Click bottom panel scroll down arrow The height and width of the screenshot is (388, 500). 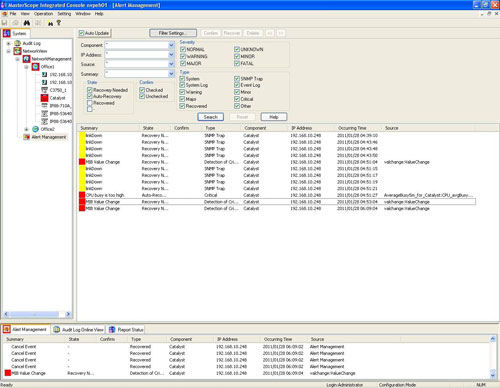(493, 375)
